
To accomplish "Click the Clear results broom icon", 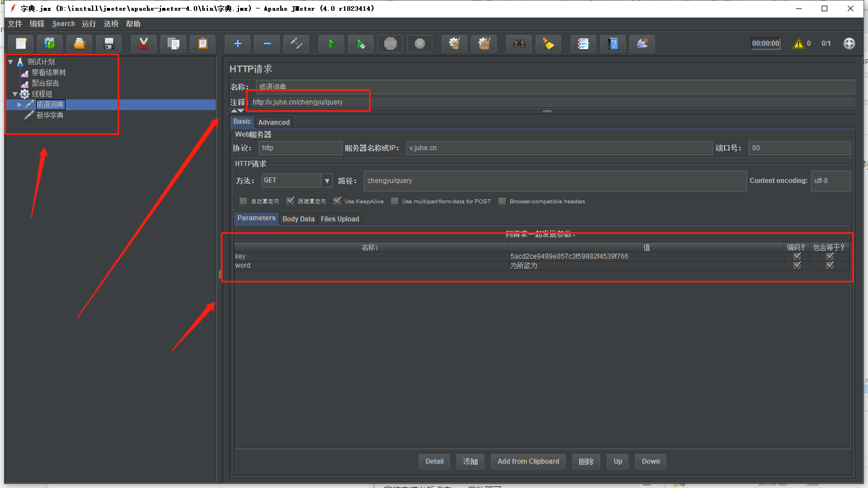I will 455,43.
